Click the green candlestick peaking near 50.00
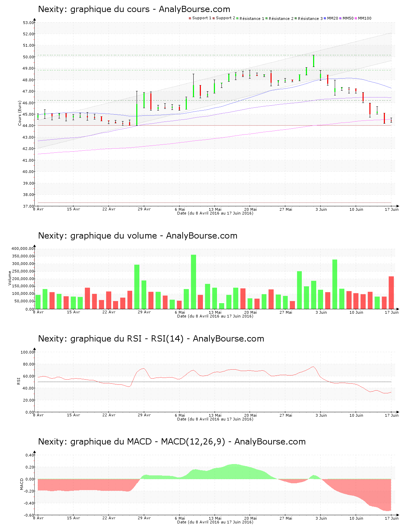Screen dimensions: 412x532 point(313,61)
